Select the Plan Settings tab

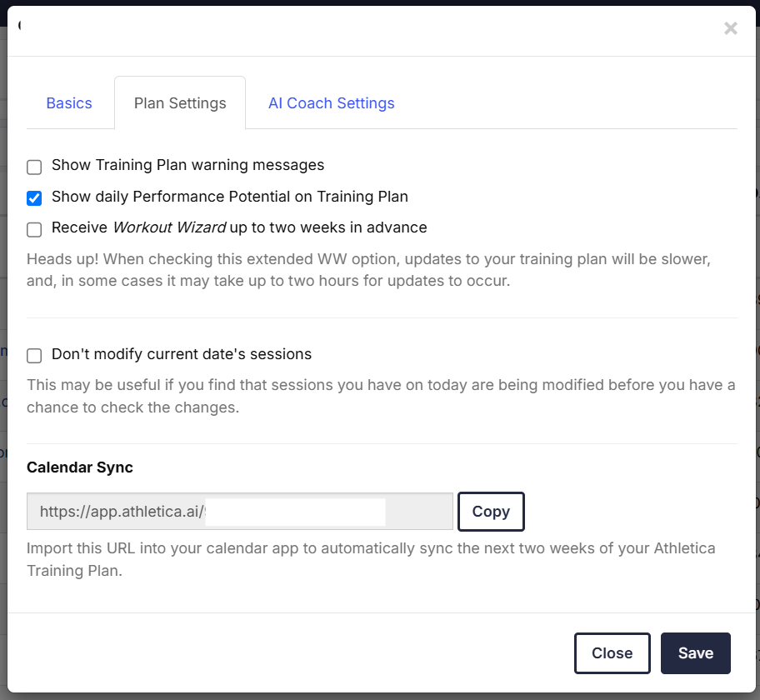(180, 103)
